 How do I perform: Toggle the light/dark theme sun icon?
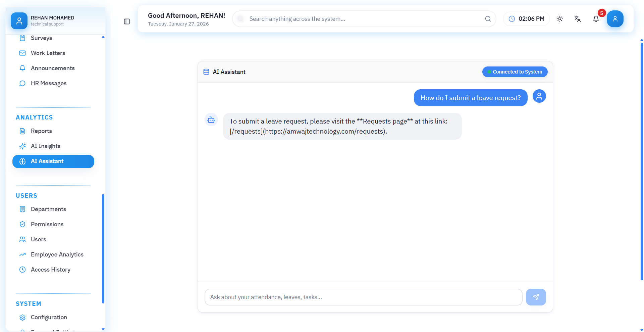click(559, 19)
